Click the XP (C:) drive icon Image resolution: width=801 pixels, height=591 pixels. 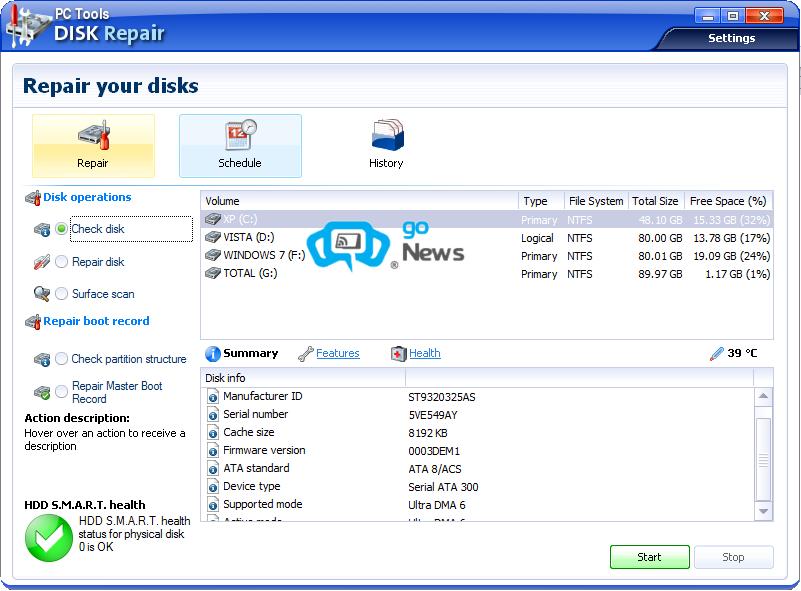point(213,220)
